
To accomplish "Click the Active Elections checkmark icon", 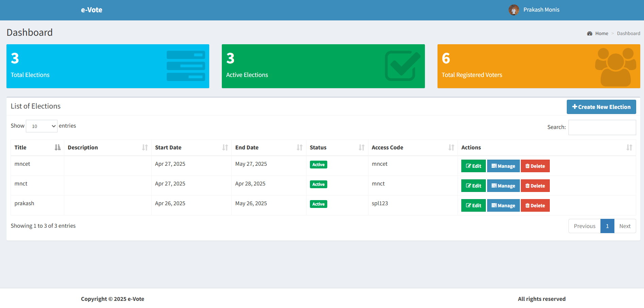I will point(402,66).
